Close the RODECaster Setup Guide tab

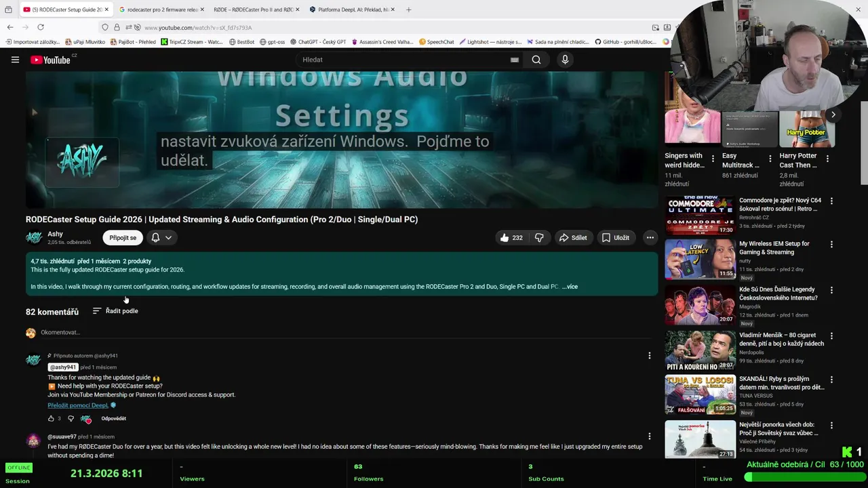106,9
